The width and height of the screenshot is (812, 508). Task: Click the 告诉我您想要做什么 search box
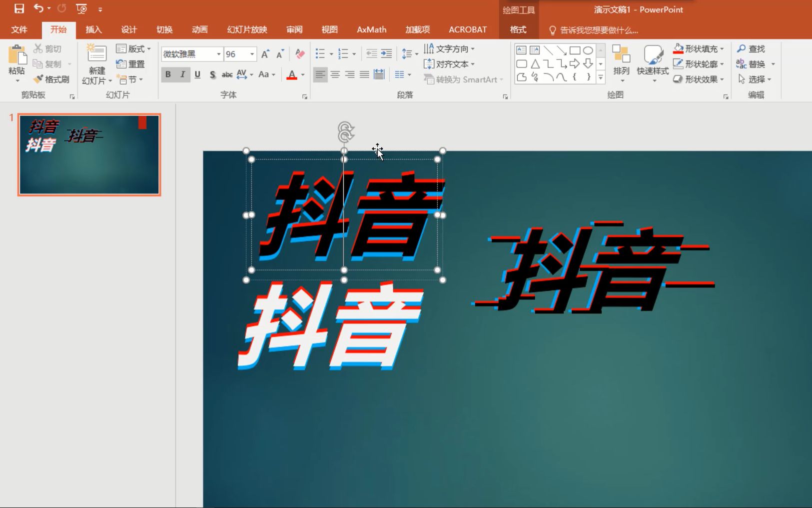(x=594, y=30)
